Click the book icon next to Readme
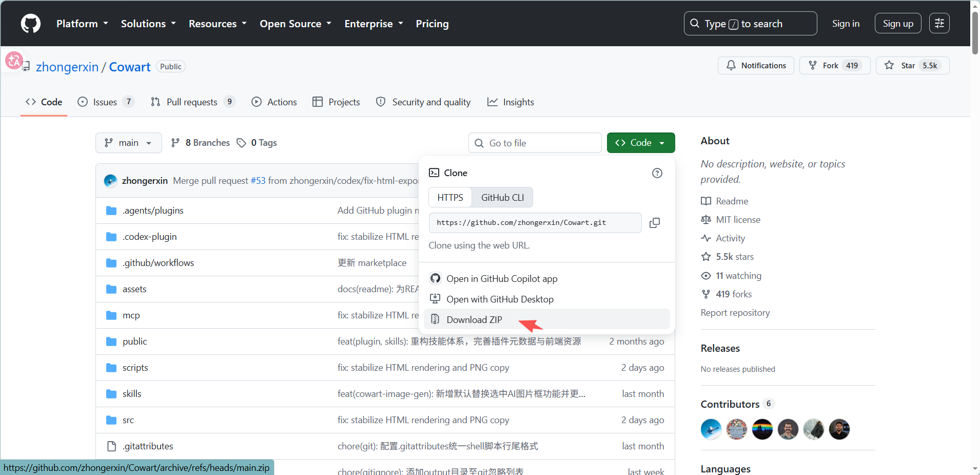This screenshot has height=475, width=980. click(706, 201)
